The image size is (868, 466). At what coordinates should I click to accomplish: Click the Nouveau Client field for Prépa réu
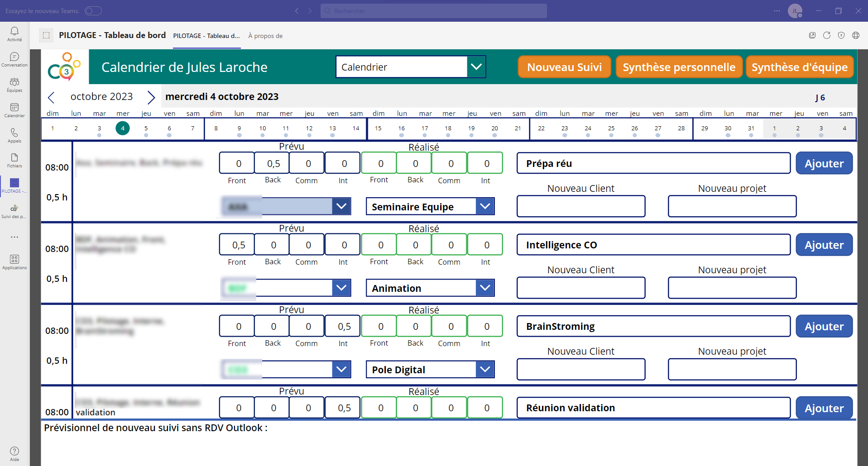580,206
